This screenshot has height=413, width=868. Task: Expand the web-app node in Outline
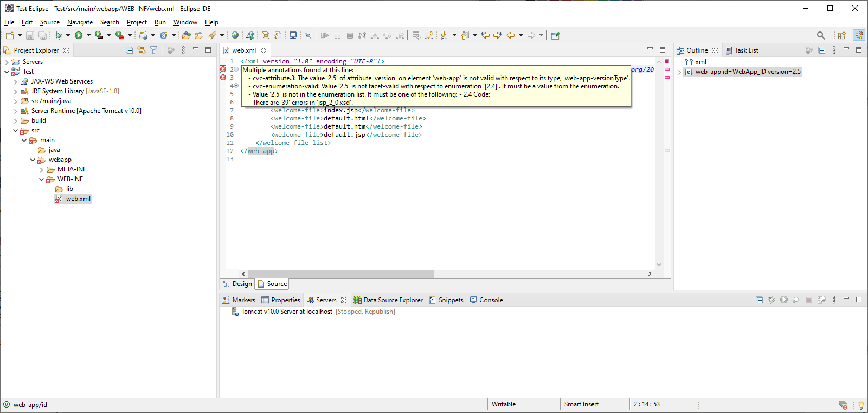pyautogui.click(x=679, y=72)
